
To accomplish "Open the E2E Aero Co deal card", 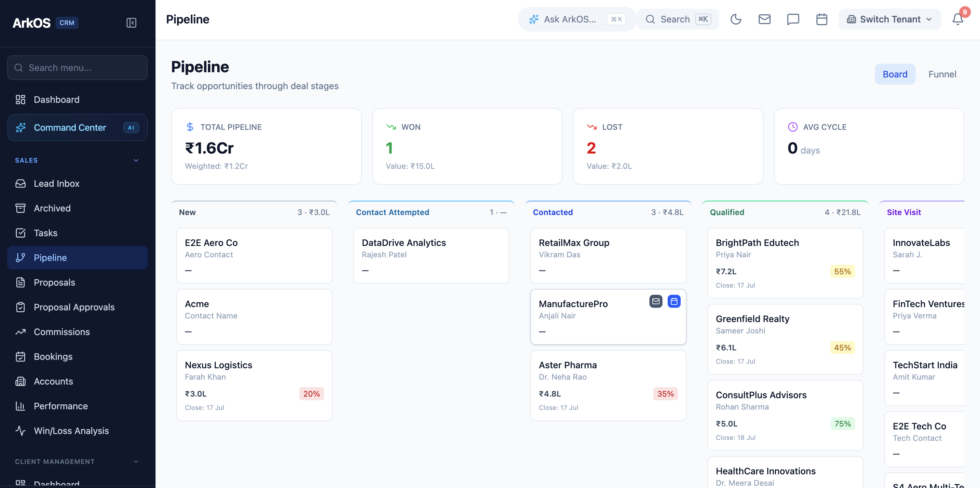I will pos(254,256).
